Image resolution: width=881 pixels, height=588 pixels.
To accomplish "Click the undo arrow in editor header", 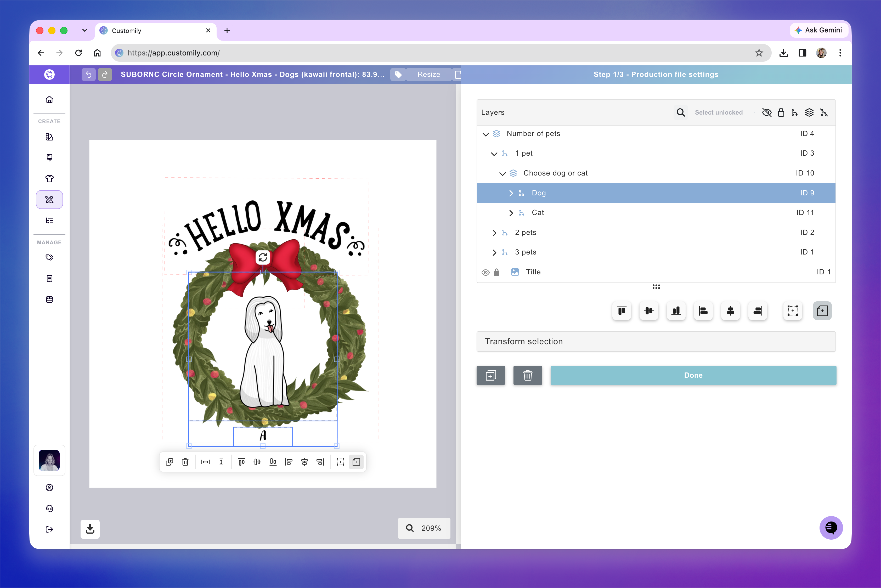I will [x=88, y=74].
